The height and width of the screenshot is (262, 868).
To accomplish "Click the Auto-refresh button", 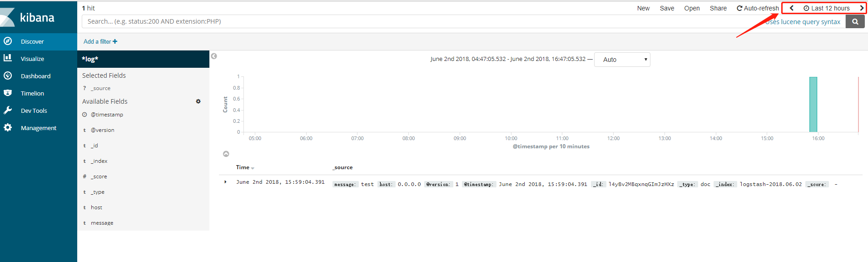I will click(757, 8).
